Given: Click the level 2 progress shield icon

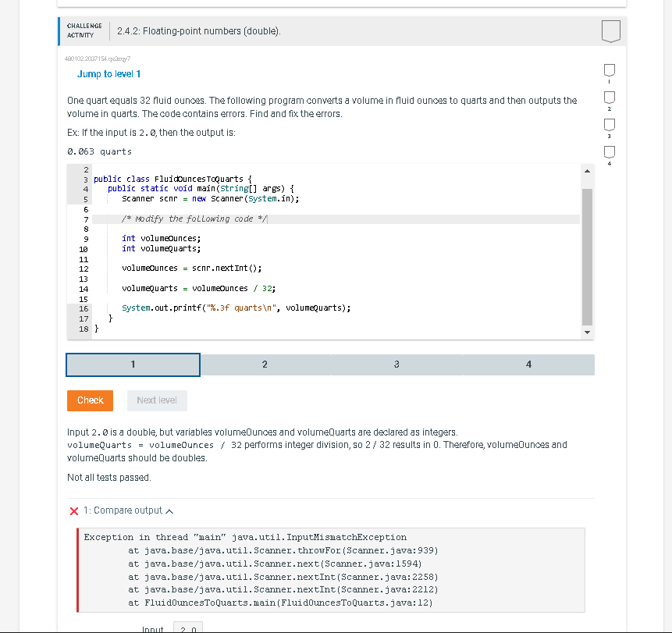Looking at the screenshot, I should coord(609,98).
